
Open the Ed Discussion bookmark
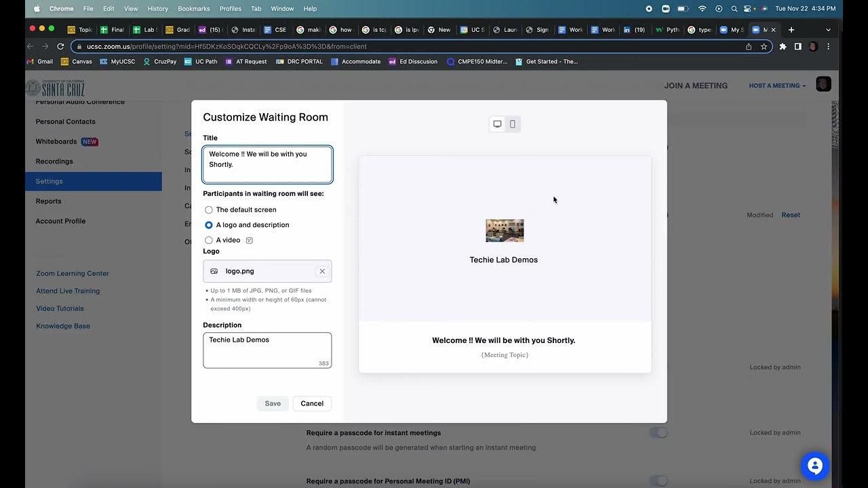click(x=413, y=62)
